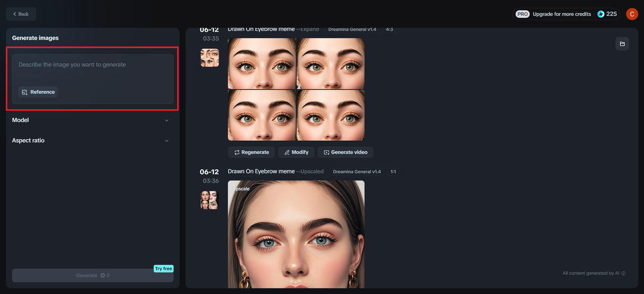Click the 03:35 timestamp
644x294 pixels.
(211, 39)
